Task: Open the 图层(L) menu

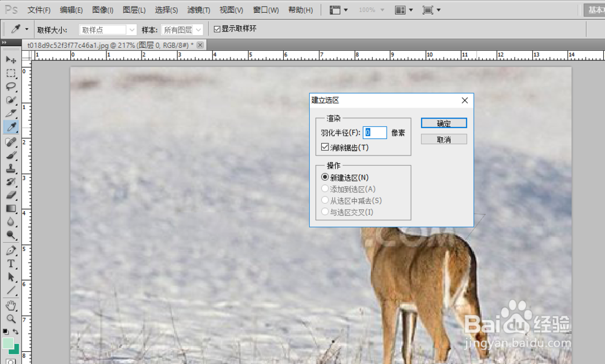Action: pyautogui.click(x=134, y=10)
